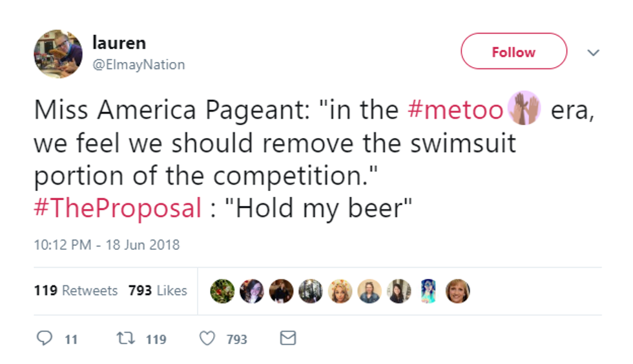
Task: Click the display name lauren
Action: [119, 43]
